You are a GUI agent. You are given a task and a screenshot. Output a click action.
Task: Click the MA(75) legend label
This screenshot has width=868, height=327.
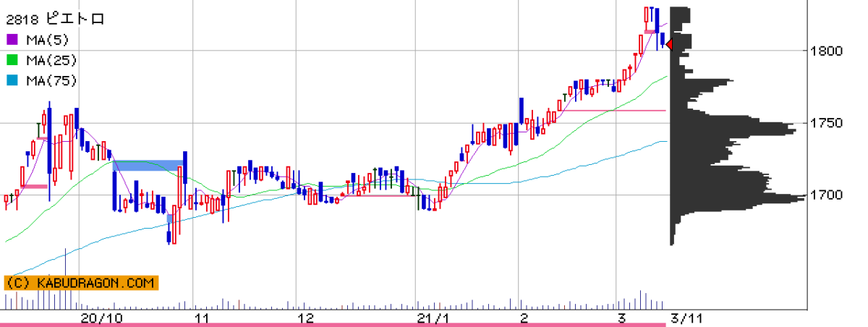(51, 80)
